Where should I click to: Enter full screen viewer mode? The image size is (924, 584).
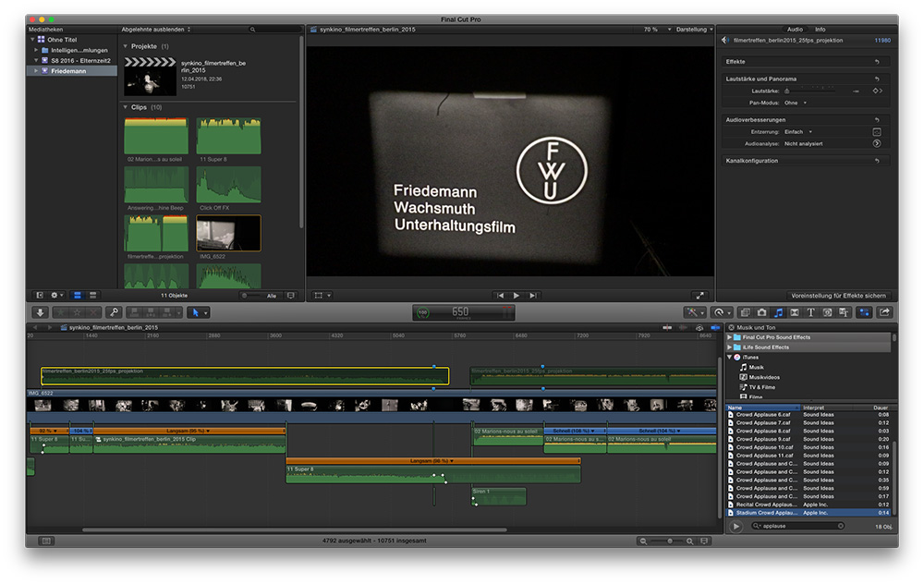pyautogui.click(x=699, y=296)
